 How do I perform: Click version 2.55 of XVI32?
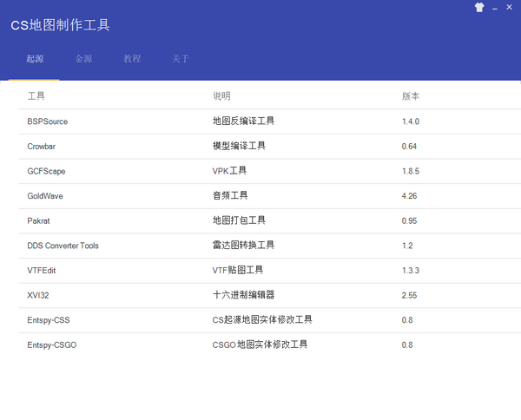click(x=409, y=295)
